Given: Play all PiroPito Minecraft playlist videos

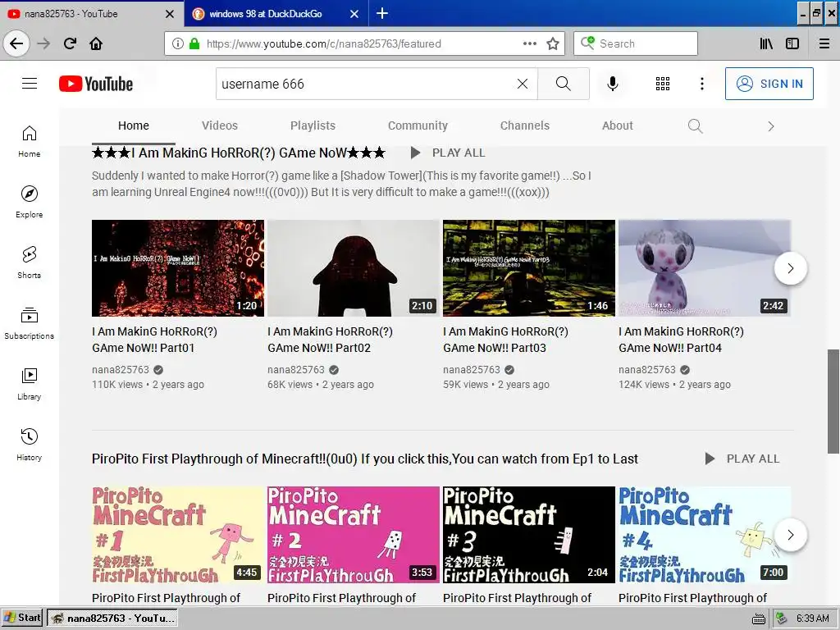Looking at the screenshot, I should (742, 459).
